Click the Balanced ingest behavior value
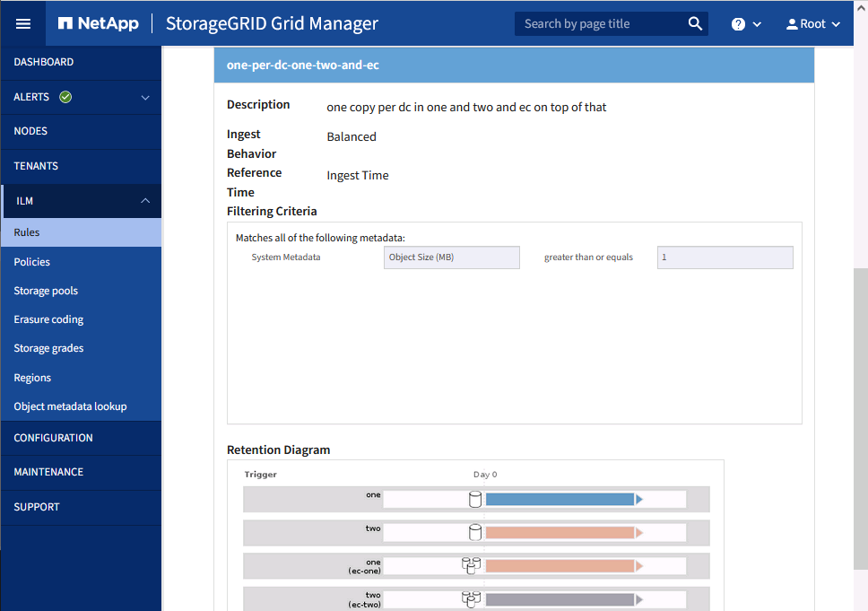This screenshot has height=611, width=868. (352, 136)
